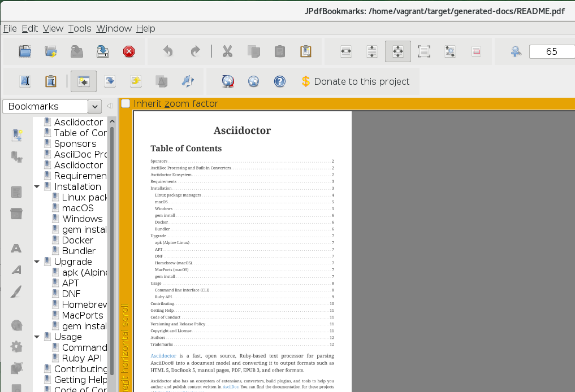Select the Fit Native size icon
The width and height of the screenshot is (575, 392).
click(x=424, y=51)
